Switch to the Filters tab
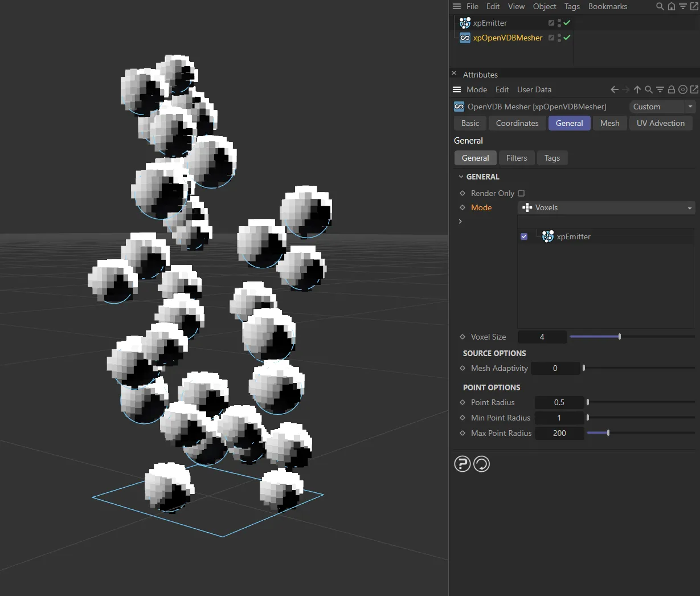The image size is (700, 596). [516, 158]
